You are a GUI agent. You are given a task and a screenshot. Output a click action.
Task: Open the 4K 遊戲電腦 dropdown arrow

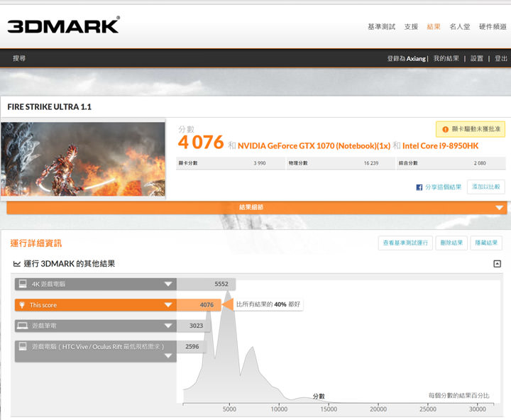168,284
